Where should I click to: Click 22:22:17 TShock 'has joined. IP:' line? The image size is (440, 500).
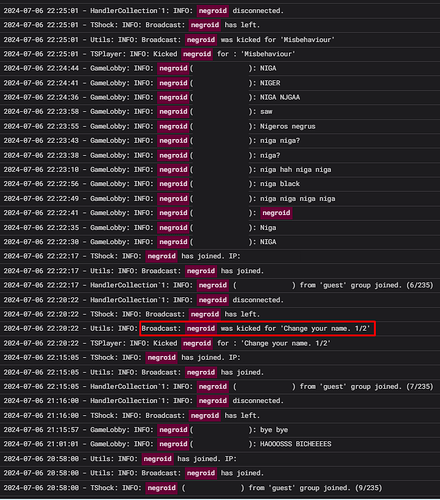click(220, 256)
